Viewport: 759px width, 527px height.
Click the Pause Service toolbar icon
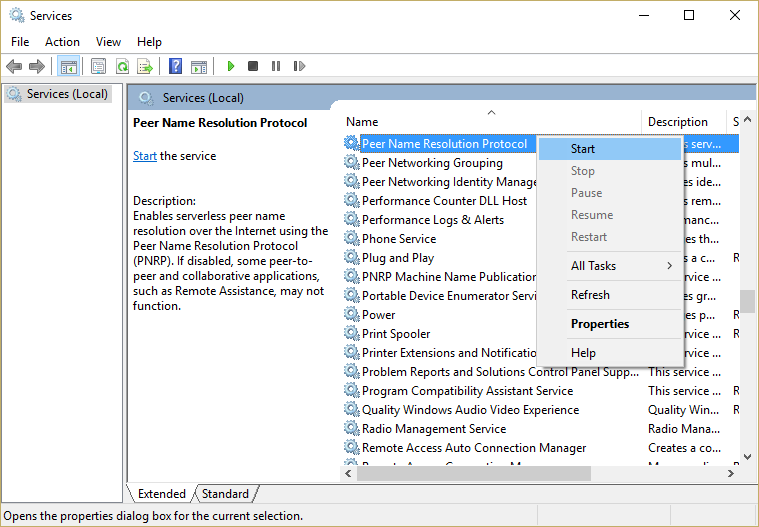276,67
